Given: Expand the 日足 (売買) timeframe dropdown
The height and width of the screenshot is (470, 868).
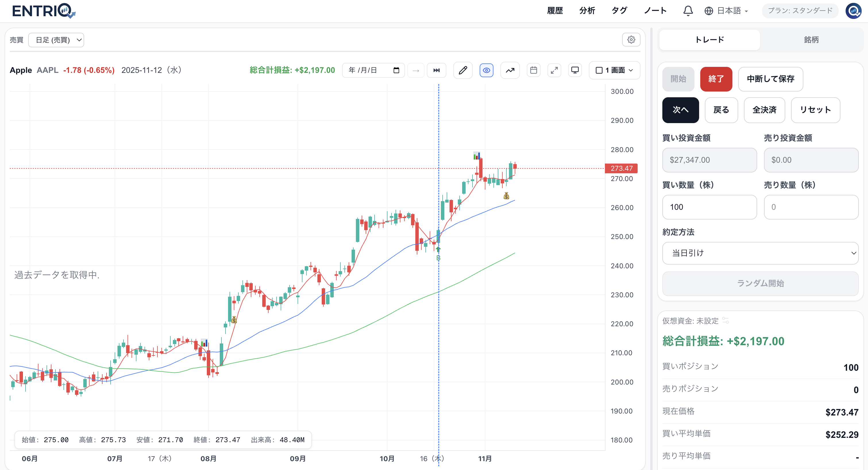Looking at the screenshot, I should [56, 40].
